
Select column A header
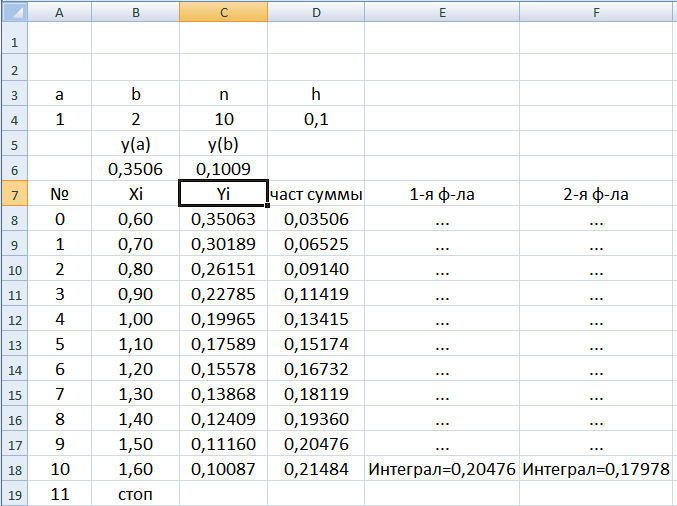[x=60, y=12]
